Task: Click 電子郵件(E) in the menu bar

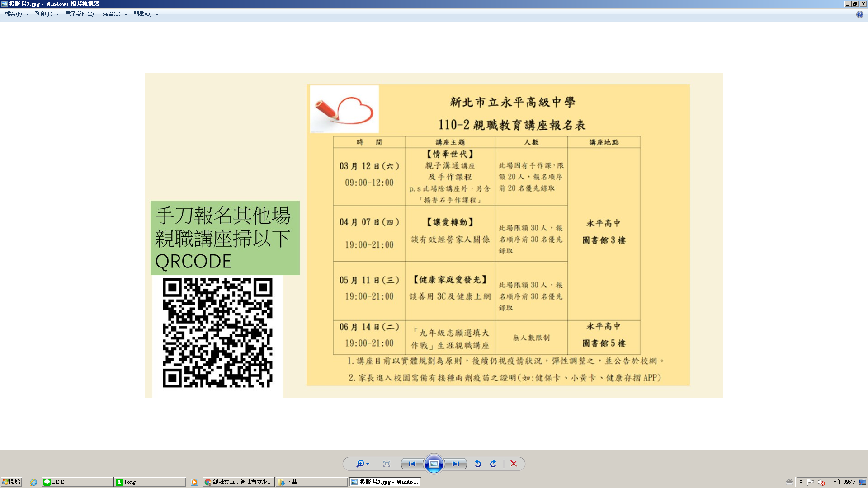Action: tap(80, 14)
